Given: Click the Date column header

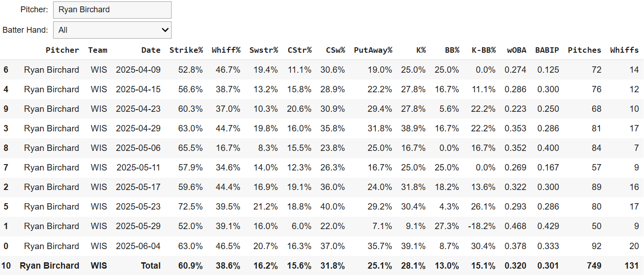Looking at the screenshot, I should [151, 50].
